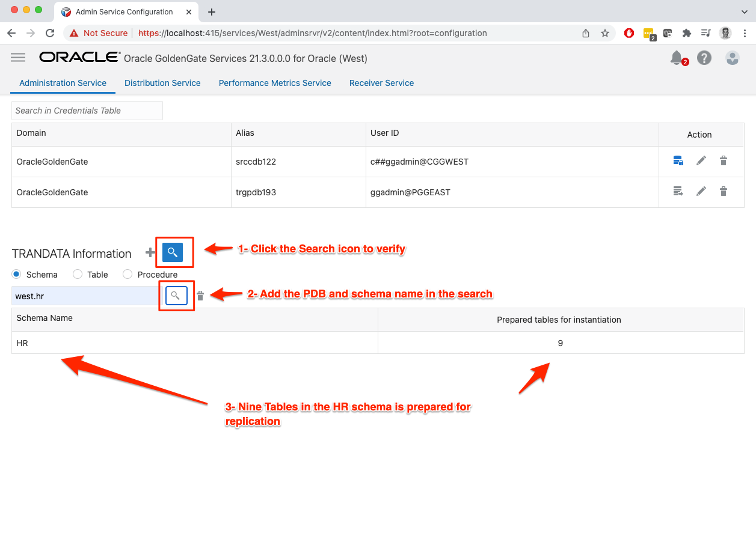Expand the Chrome tab search chevron
This screenshot has width=756, height=545.
pos(745,11)
